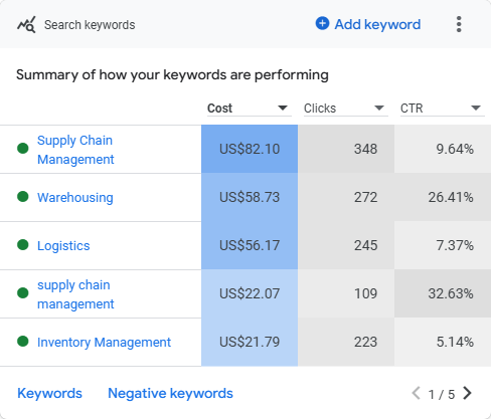Click the clicks value 245
This screenshot has width=491, height=419.
pyautogui.click(x=366, y=245)
